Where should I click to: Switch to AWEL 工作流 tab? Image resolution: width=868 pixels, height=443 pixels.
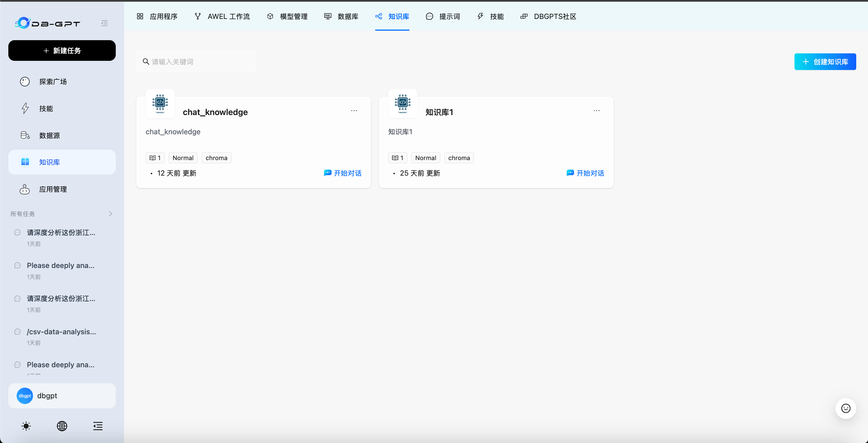point(222,16)
